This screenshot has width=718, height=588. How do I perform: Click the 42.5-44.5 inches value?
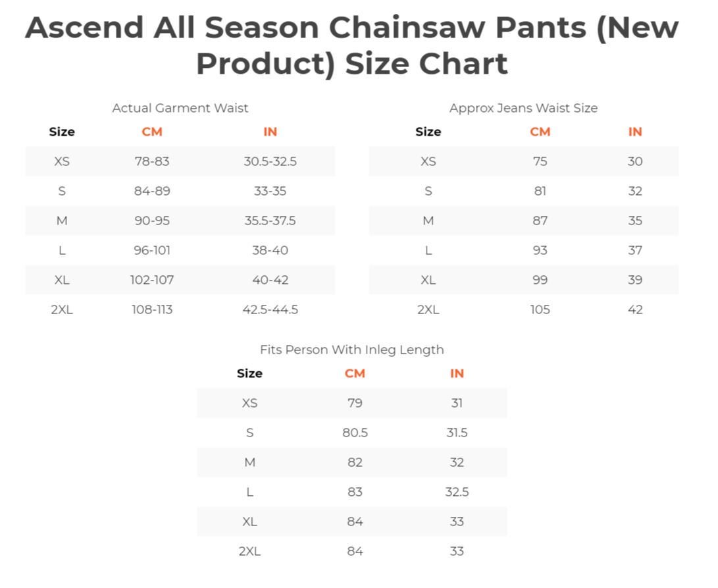point(270,309)
